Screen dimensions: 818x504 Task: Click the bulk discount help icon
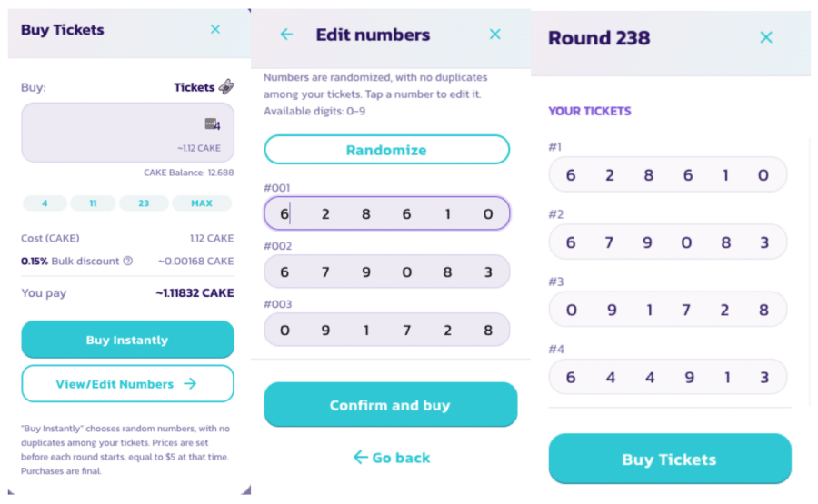(128, 262)
